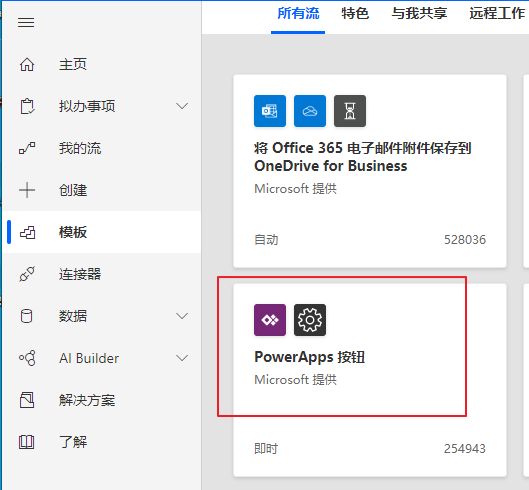The width and height of the screenshot is (529, 490).
Task: Open the PowerApps 按钮 template title
Action: (x=309, y=357)
